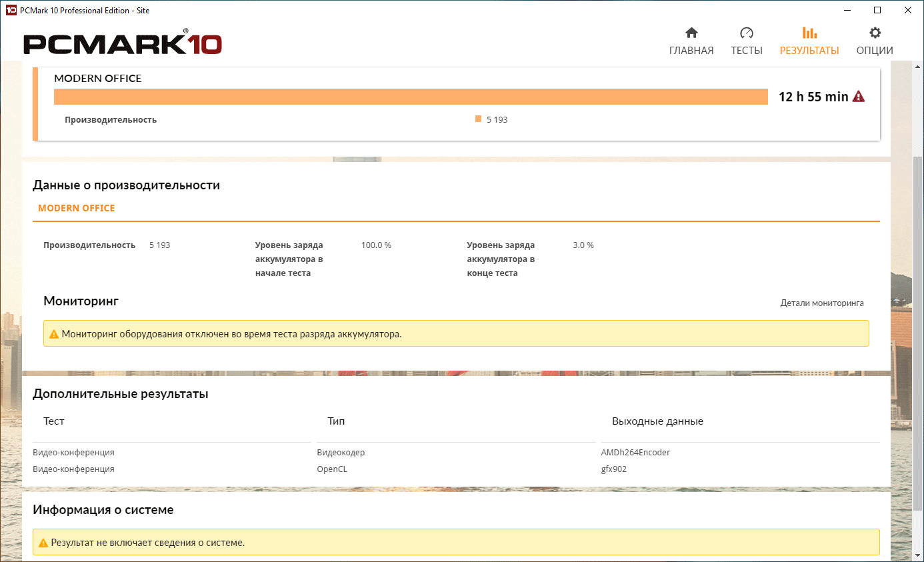The height and width of the screenshot is (562, 924).
Task: Click the Выходные данные column header
Action: [x=657, y=421]
